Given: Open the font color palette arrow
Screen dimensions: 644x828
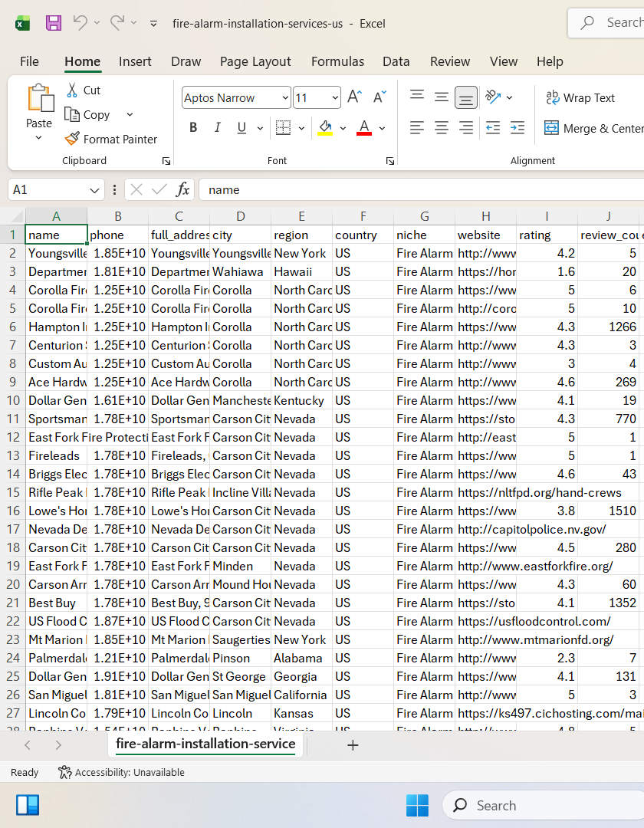Looking at the screenshot, I should 382,128.
